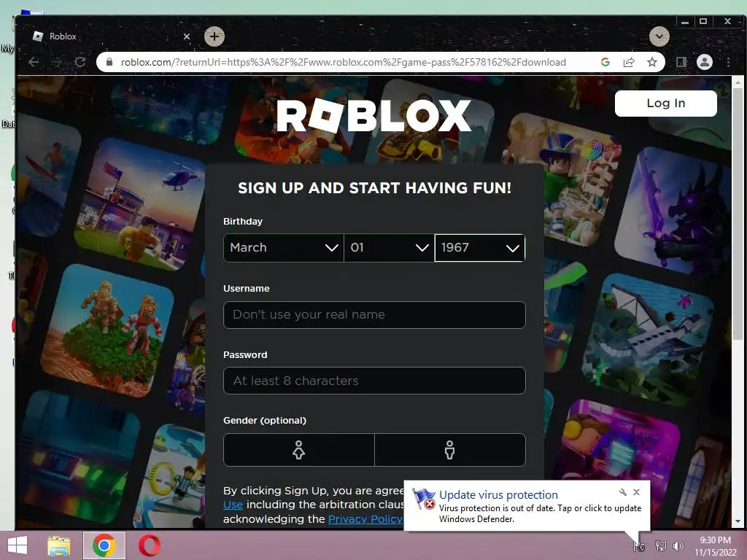Screen dimensions: 747x560
Task: Close the Roblox tab
Action: tap(187, 36)
